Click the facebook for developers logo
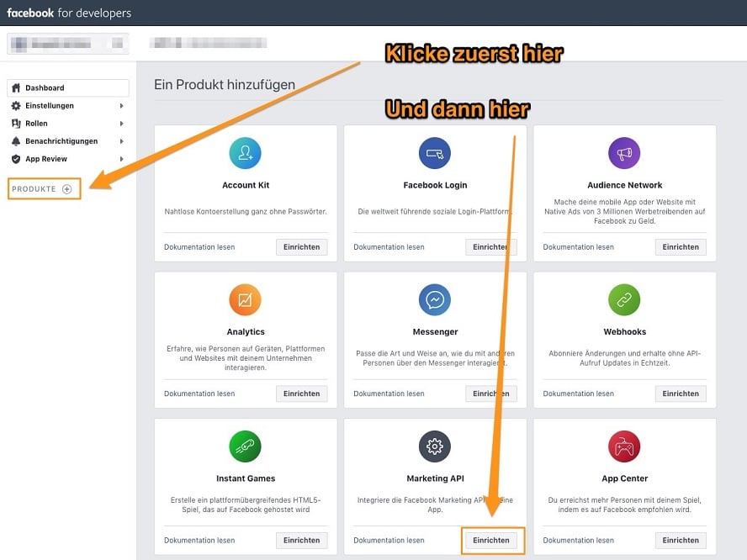Viewport: 747px width, 560px height. (69, 13)
